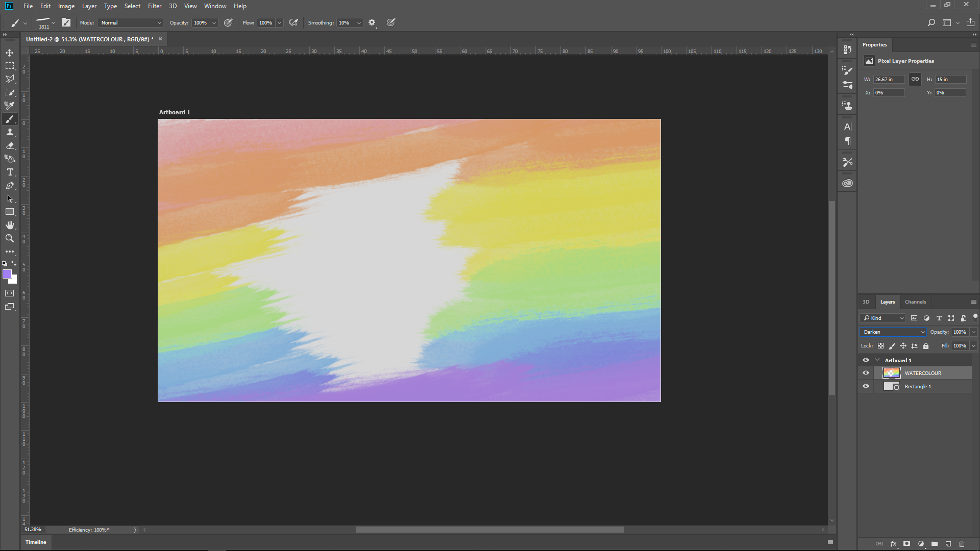The width and height of the screenshot is (980, 551).
Task: Delete layer using the trash icon
Action: coord(962,544)
